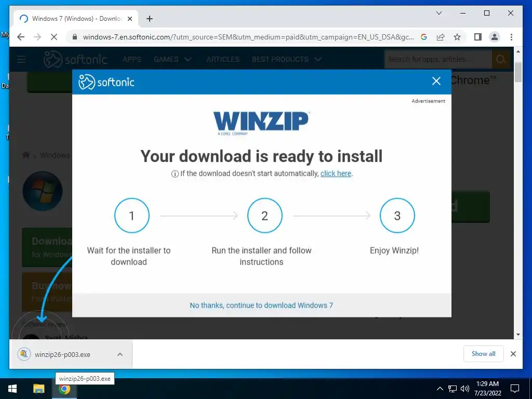Close the Softonic WinZip popup

pyautogui.click(x=436, y=81)
